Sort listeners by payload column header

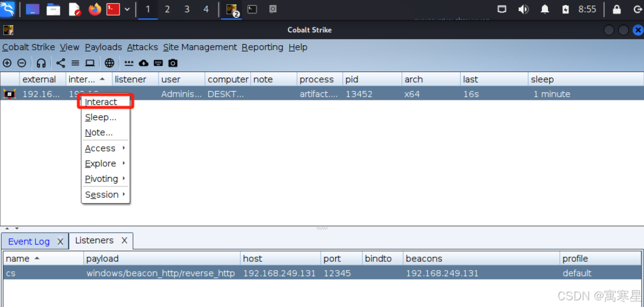coord(162,258)
